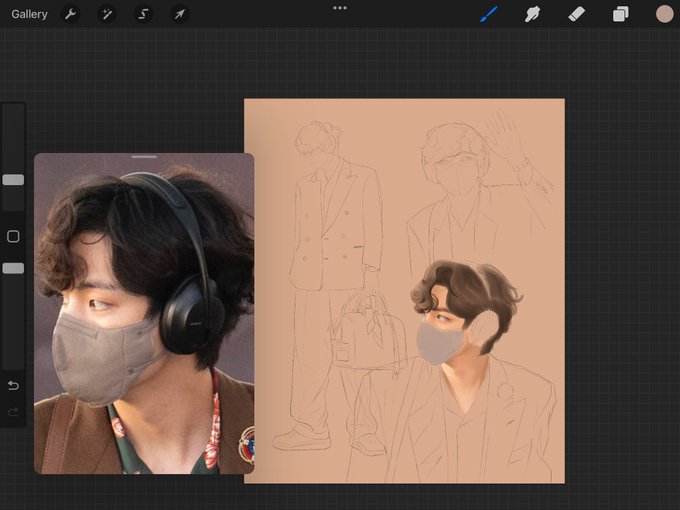Select the Selection S tool
Viewport: 680px width, 510px height.
pos(143,14)
